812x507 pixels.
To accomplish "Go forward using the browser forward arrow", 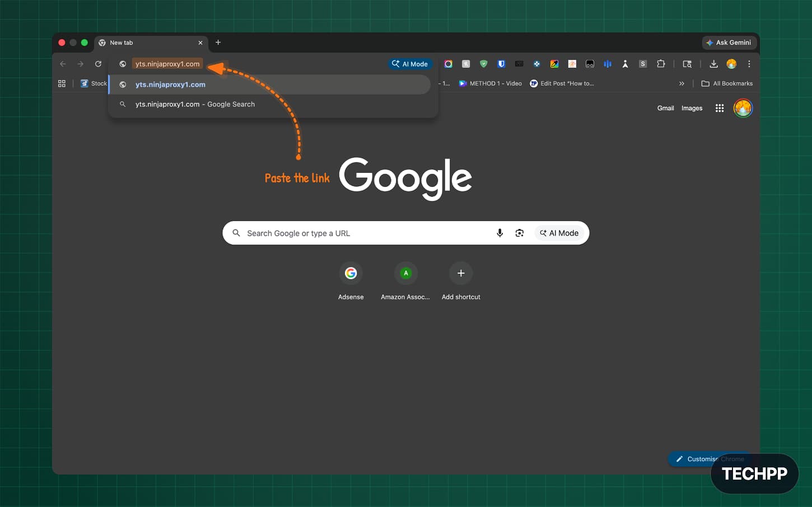I will click(80, 64).
